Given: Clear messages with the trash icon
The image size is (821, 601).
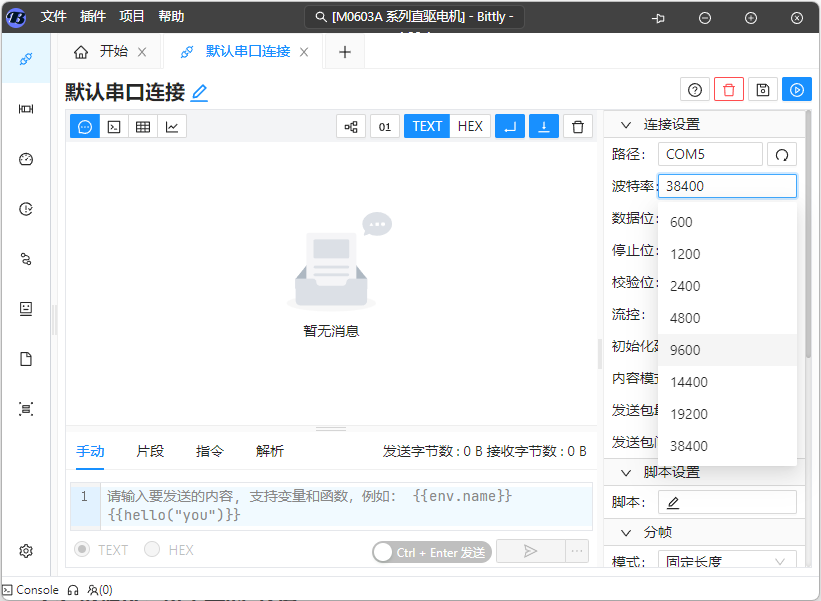Looking at the screenshot, I should coord(577,126).
